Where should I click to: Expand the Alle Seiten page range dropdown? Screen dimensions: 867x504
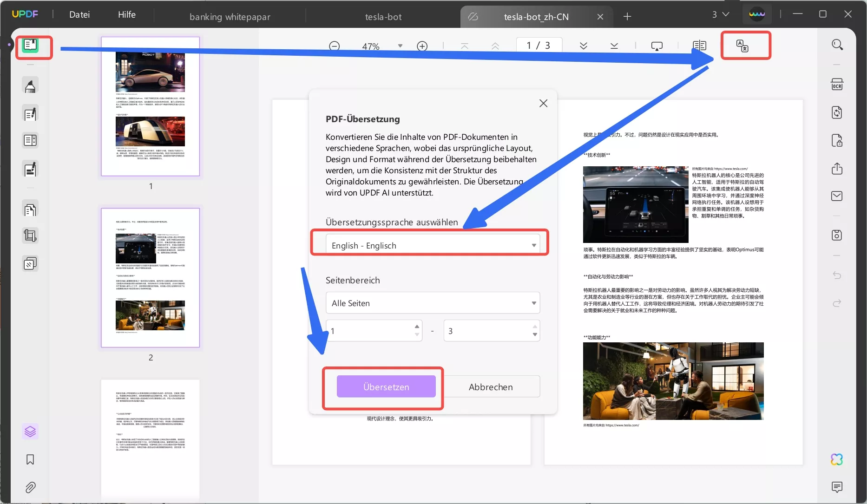pyautogui.click(x=534, y=303)
